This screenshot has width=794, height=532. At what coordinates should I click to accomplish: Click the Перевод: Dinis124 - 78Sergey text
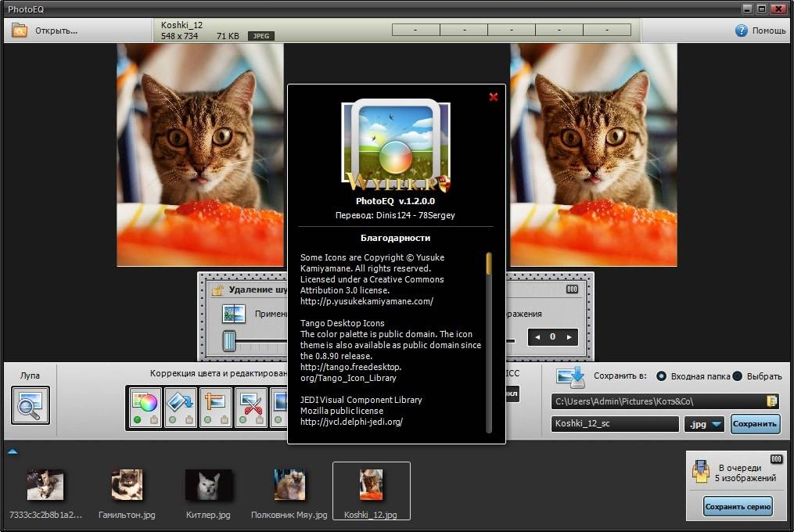tap(396, 215)
